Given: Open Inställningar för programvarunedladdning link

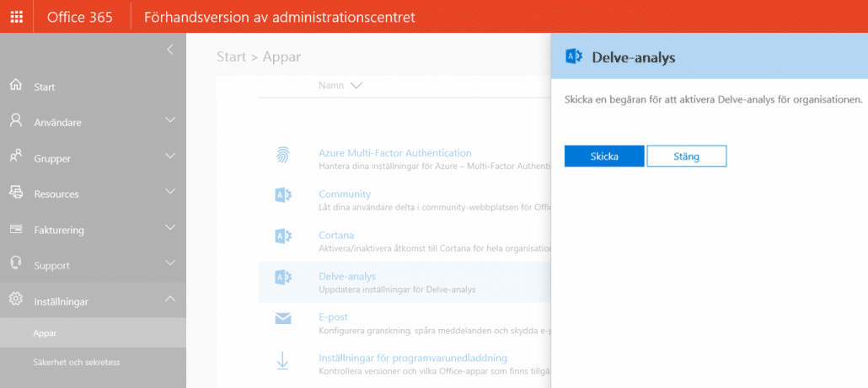Looking at the screenshot, I should click(412, 359).
